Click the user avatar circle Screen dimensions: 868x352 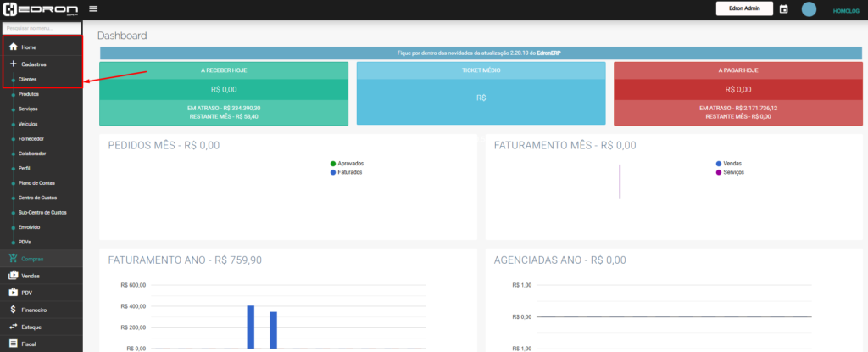(809, 9)
